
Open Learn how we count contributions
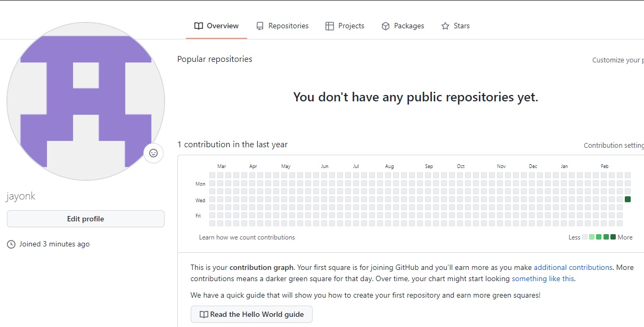pyautogui.click(x=247, y=237)
